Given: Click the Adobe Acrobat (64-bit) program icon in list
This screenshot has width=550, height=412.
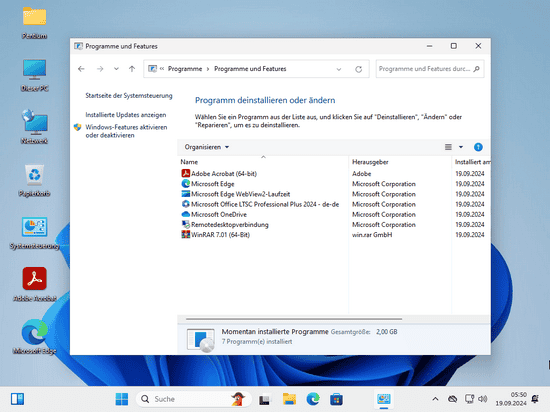Looking at the screenshot, I should coord(186,173).
